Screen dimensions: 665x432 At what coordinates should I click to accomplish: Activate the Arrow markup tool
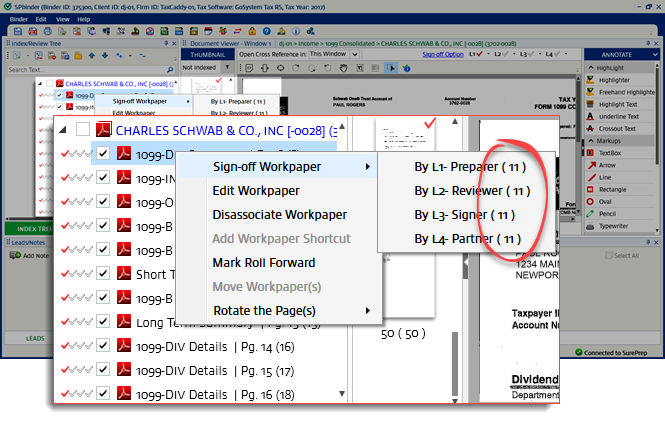[x=608, y=166]
